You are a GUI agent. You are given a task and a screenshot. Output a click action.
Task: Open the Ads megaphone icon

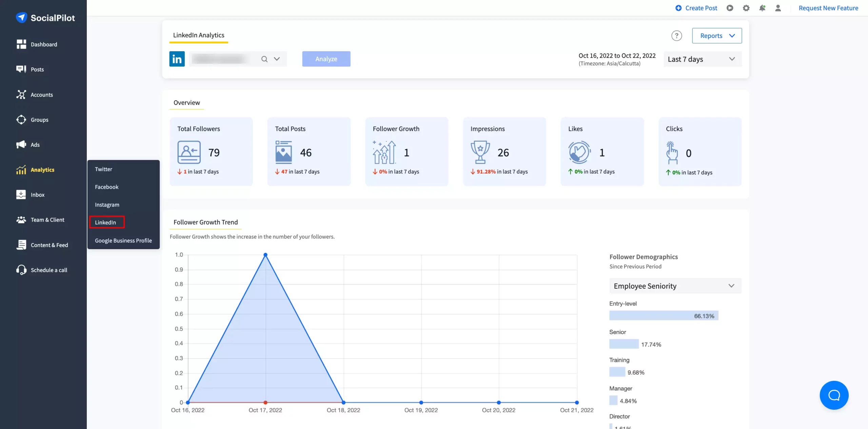pos(21,145)
